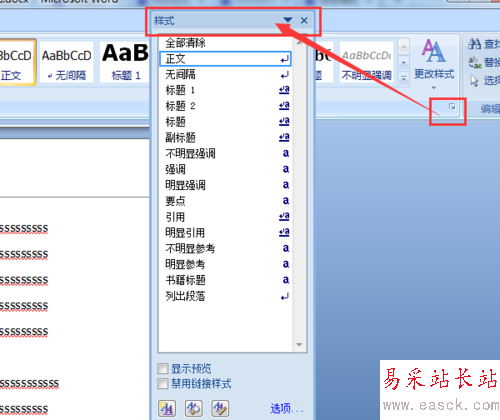Screen dimensions: 500x420
Task: Close the 样式 styles pane
Action: click(x=304, y=20)
